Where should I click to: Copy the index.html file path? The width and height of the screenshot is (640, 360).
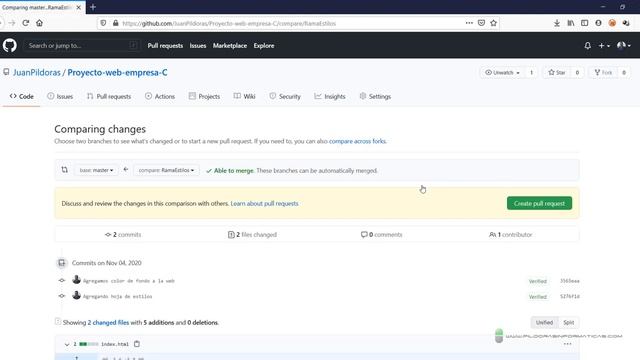137,344
